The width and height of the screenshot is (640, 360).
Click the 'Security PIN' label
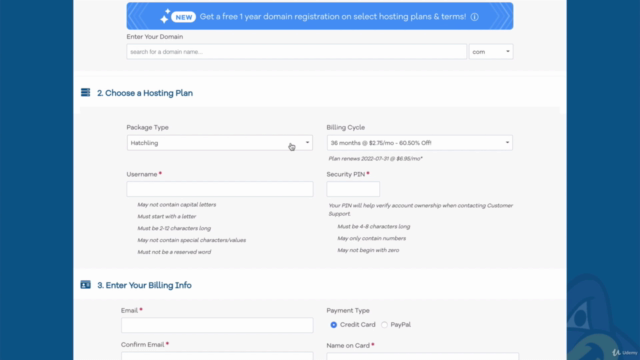coord(346,174)
